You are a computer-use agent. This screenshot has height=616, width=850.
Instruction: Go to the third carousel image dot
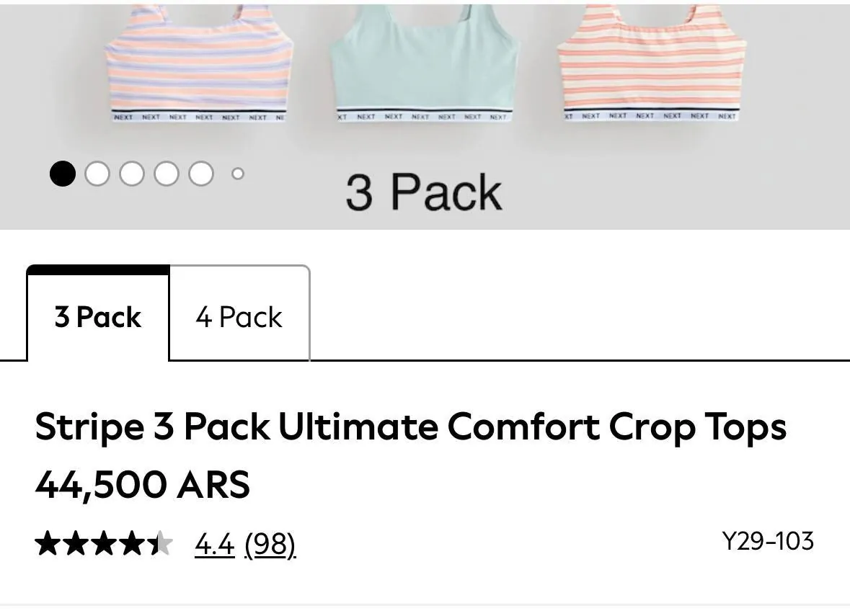point(132,174)
